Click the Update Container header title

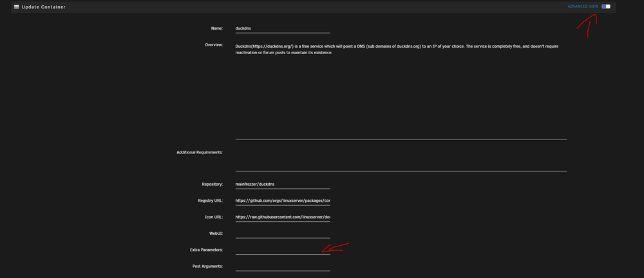click(x=44, y=7)
